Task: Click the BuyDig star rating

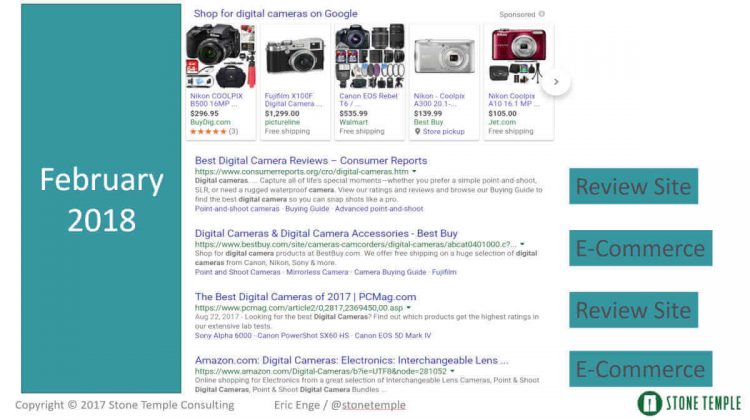Action: pos(209,131)
